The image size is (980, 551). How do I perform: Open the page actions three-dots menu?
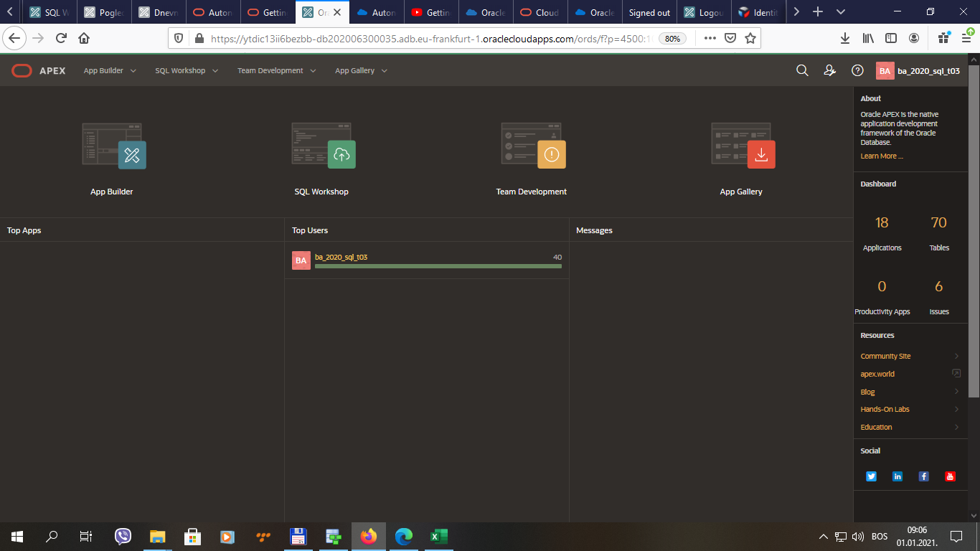pos(710,38)
